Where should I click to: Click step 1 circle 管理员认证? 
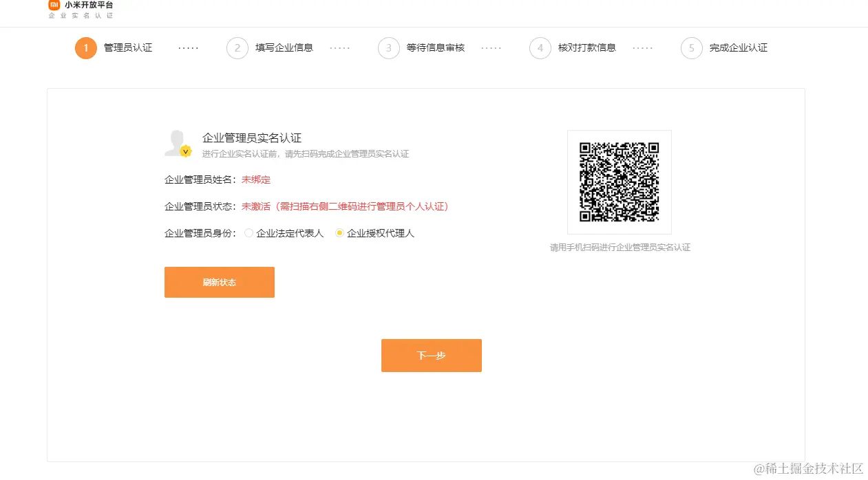[x=86, y=48]
